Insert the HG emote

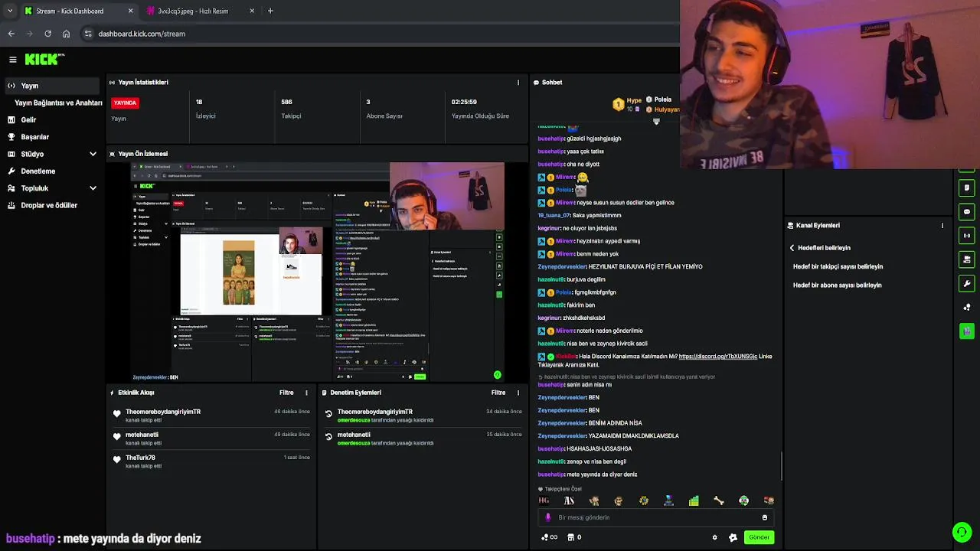tap(544, 500)
